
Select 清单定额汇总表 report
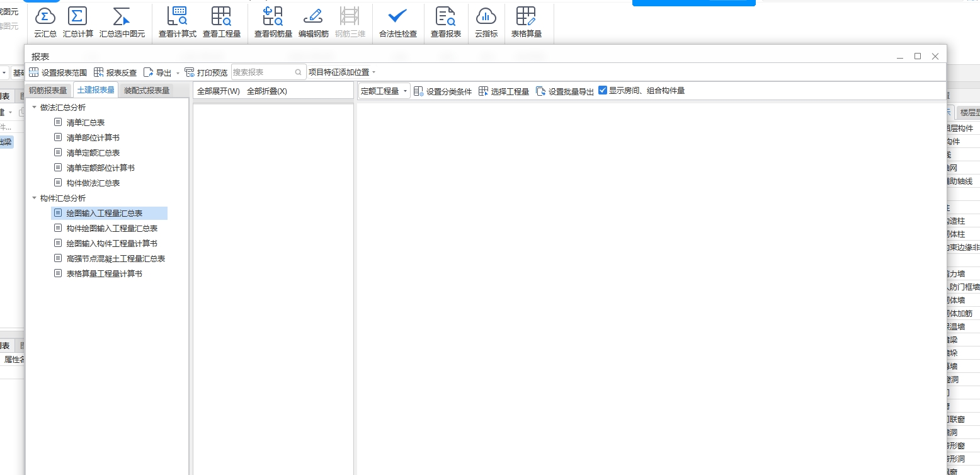[x=93, y=153]
